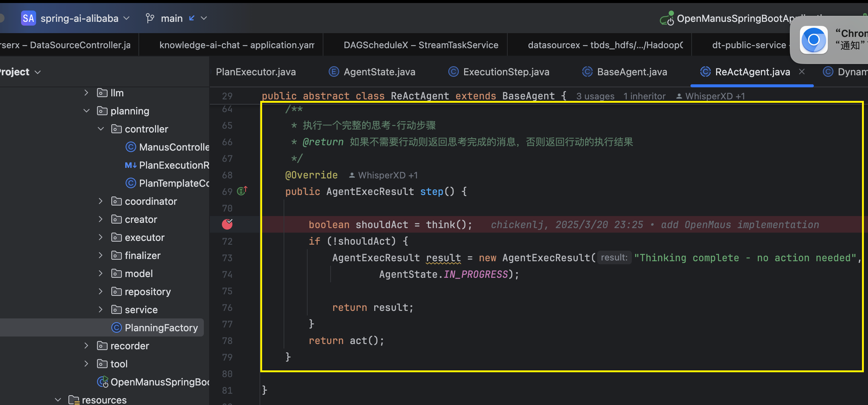Click the markdown file icon for PlanExecutionR

click(x=131, y=165)
